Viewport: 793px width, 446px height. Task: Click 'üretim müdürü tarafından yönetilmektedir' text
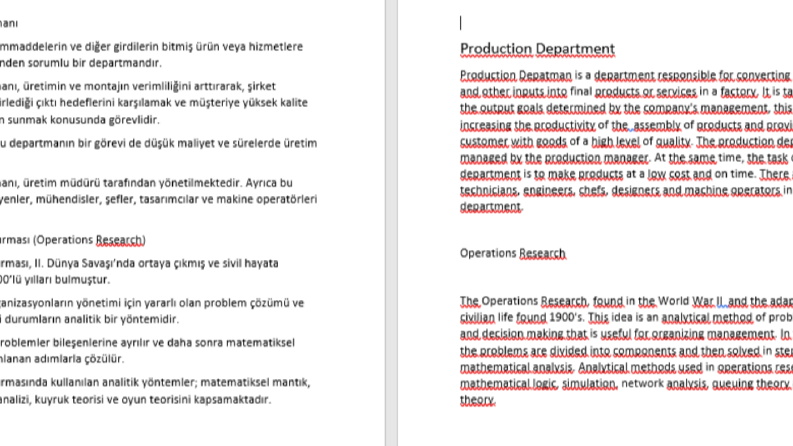pos(134,183)
